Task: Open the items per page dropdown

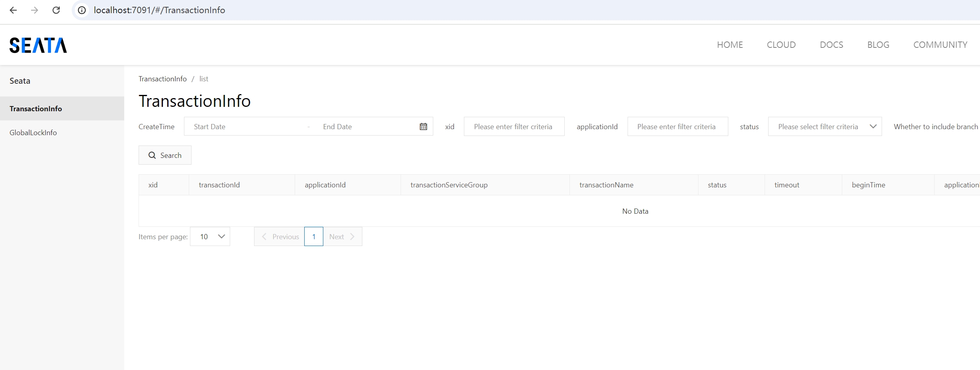Action: click(x=210, y=236)
